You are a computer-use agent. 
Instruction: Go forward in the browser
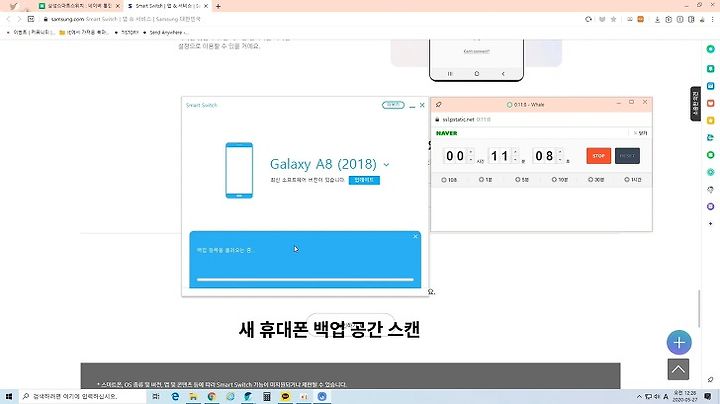(19, 19)
